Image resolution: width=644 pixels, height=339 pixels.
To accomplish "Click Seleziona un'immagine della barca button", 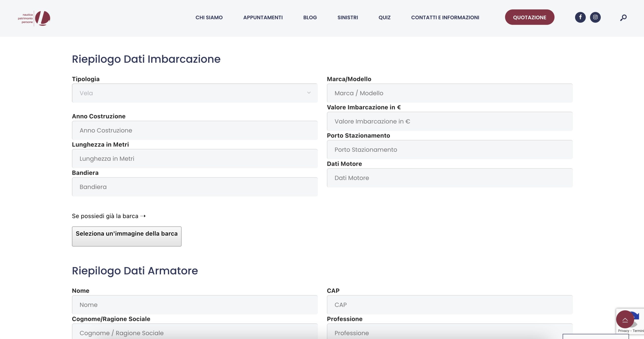I will point(127,236).
